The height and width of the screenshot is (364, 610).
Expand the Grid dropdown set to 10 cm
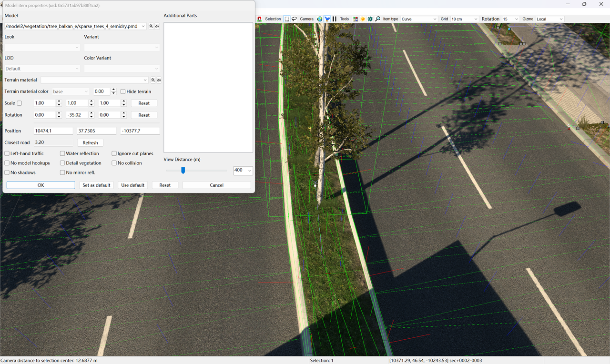click(463, 19)
